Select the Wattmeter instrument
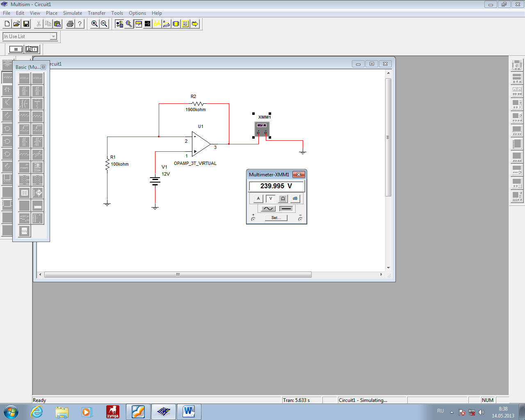 click(517, 91)
